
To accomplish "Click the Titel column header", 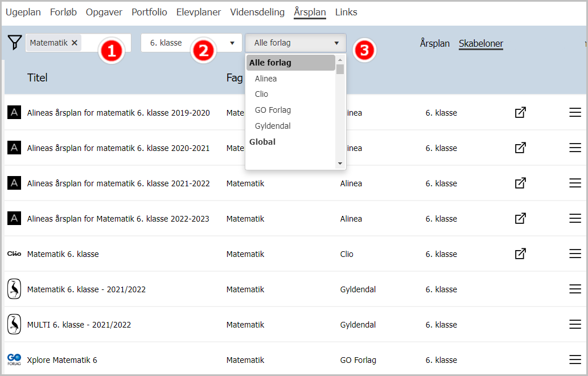I will tap(37, 77).
